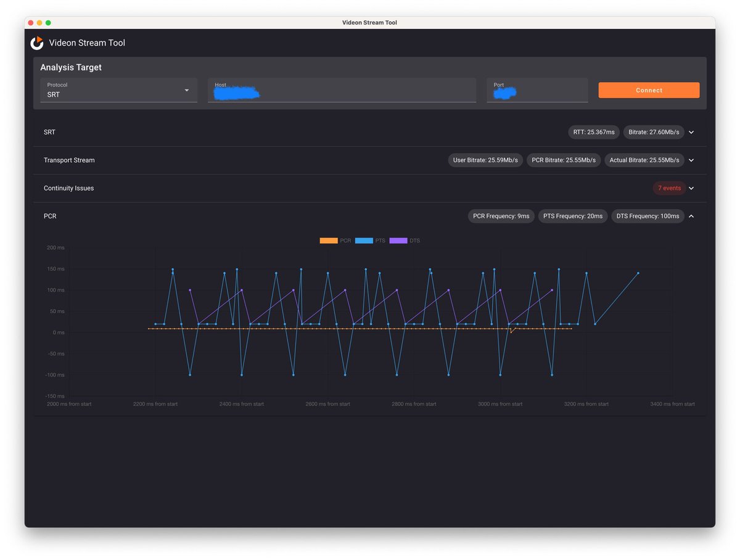Image resolution: width=740 pixels, height=560 pixels.
Task: Click the PCR Bitrate: 25.55Mb/s chip
Action: pyautogui.click(x=564, y=160)
